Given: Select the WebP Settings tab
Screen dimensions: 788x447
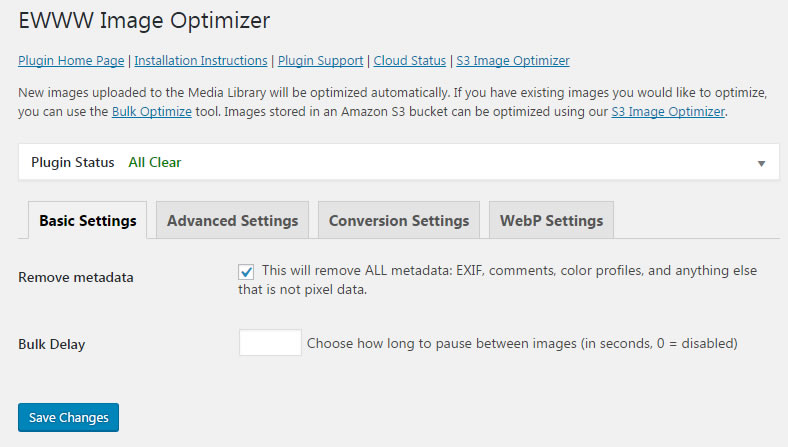Looking at the screenshot, I should pyautogui.click(x=551, y=220).
